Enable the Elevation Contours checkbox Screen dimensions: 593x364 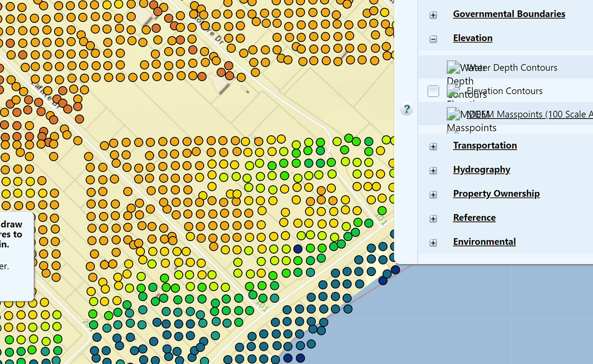coord(433,91)
